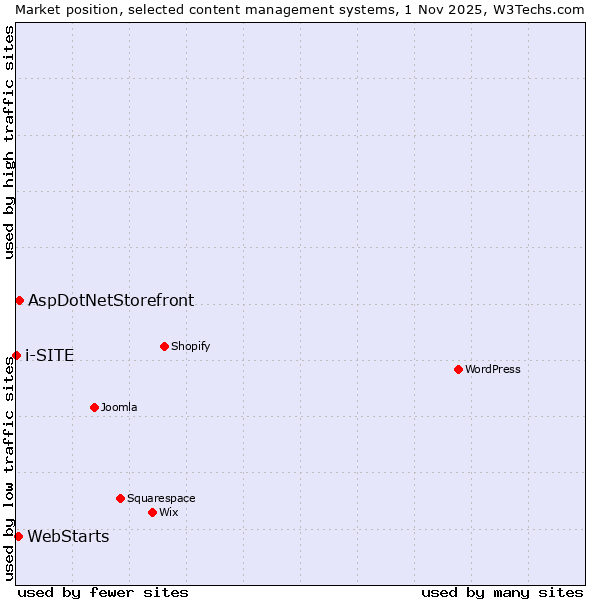This screenshot has height=600, width=600.
Task: Click the i-SITE text label
Action: (49, 356)
